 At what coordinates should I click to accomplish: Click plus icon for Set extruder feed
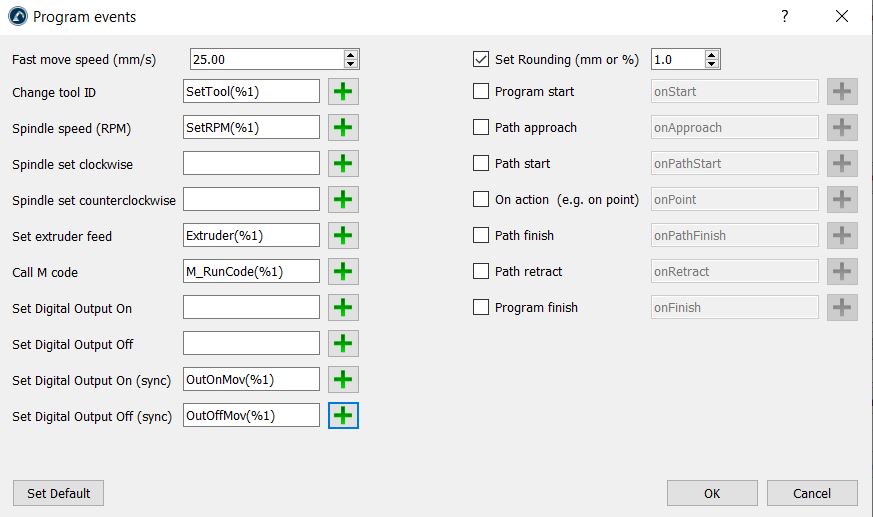343,236
